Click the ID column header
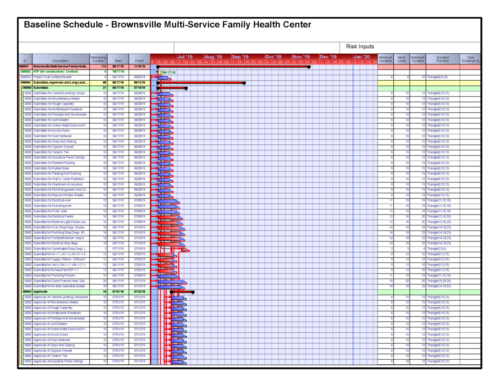 point(26,59)
